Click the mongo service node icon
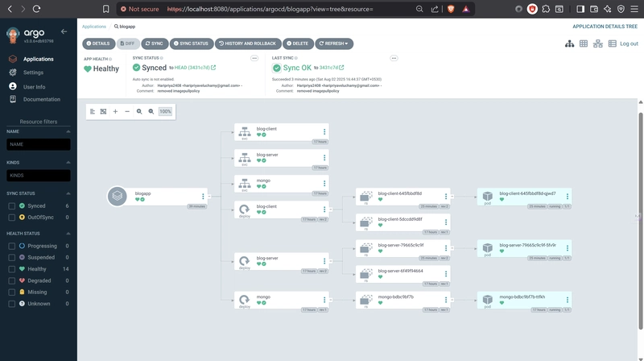This screenshot has height=361, width=644. pos(245,183)
